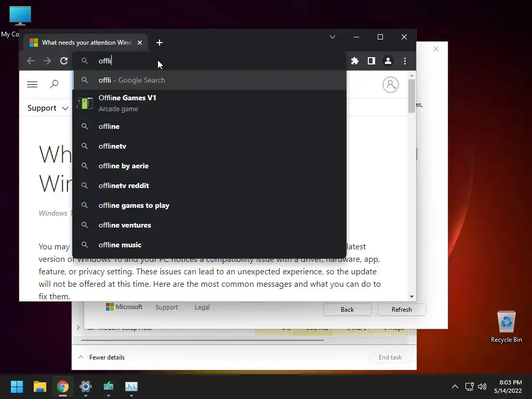Open the Chrome profile avatar menu
532x399 pixels.
pyautogui.click(x=388, y=61)
